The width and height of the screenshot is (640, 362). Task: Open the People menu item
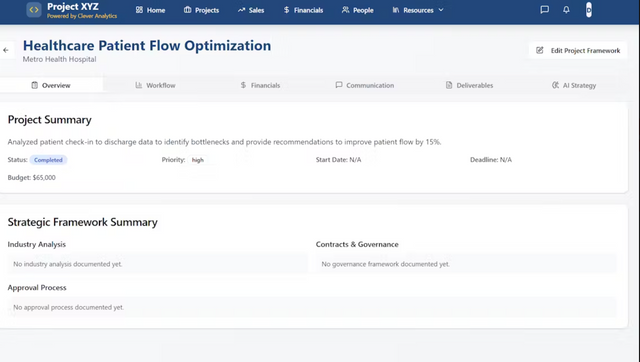(x=358, y=10)
